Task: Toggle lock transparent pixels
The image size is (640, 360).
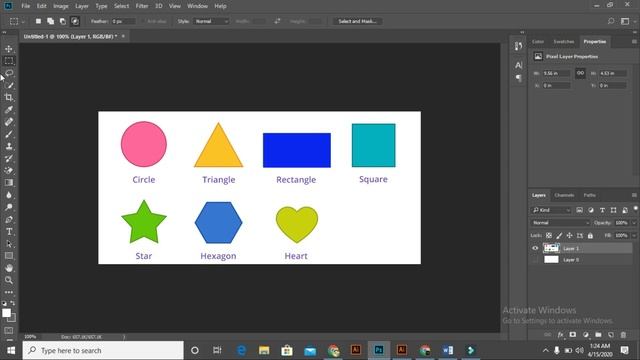Action: 549,236
